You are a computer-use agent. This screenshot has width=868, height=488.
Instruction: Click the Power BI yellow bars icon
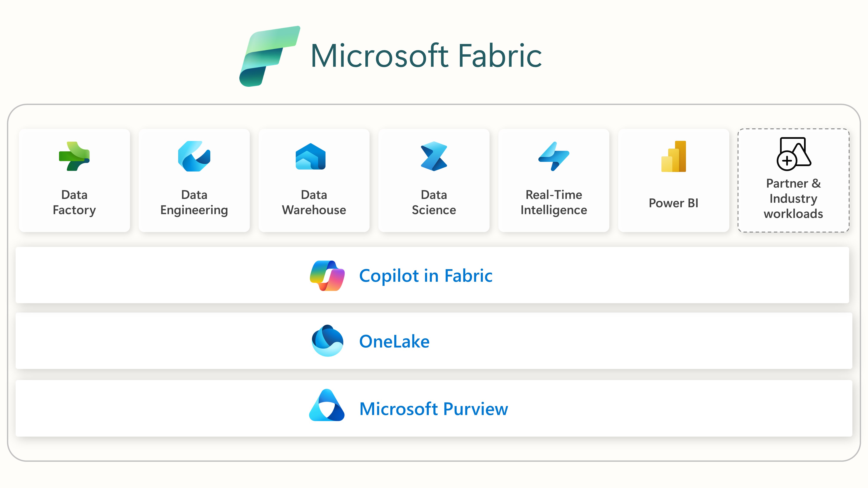pyautogui.click(x=673, y=157)
